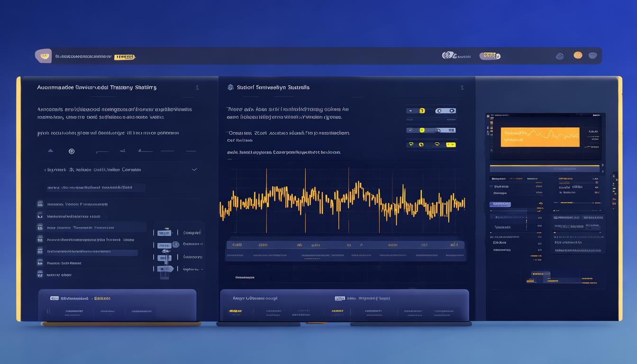Toggle the gray two-dot switch in top row
The height and width of the screenshot is (364, 637).
[445, 110]
